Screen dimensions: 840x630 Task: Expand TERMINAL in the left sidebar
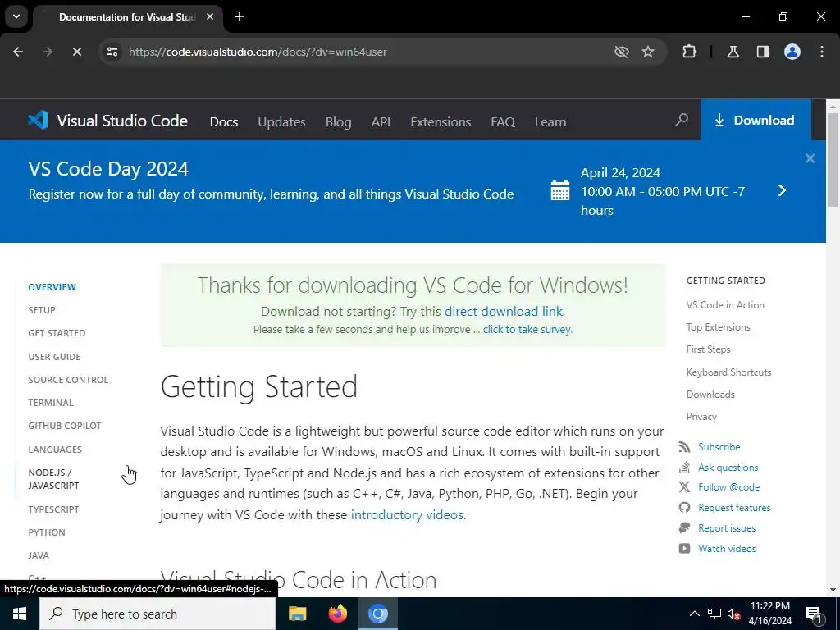[x=51, y=403]
